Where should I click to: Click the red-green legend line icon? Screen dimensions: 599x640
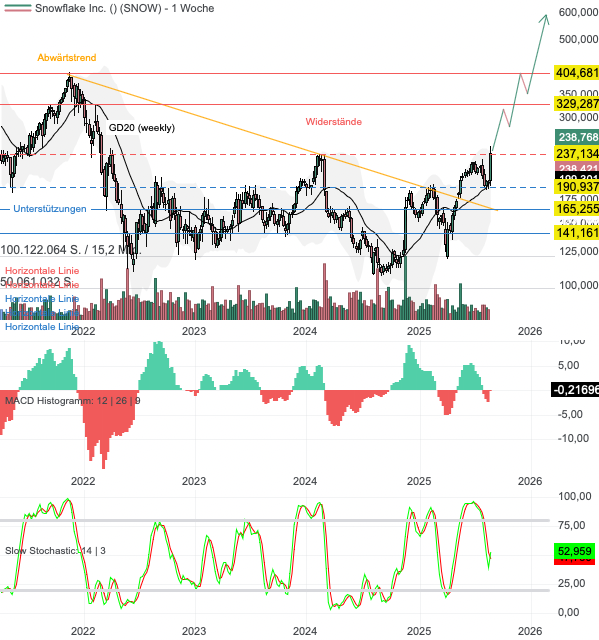point(18,8)
